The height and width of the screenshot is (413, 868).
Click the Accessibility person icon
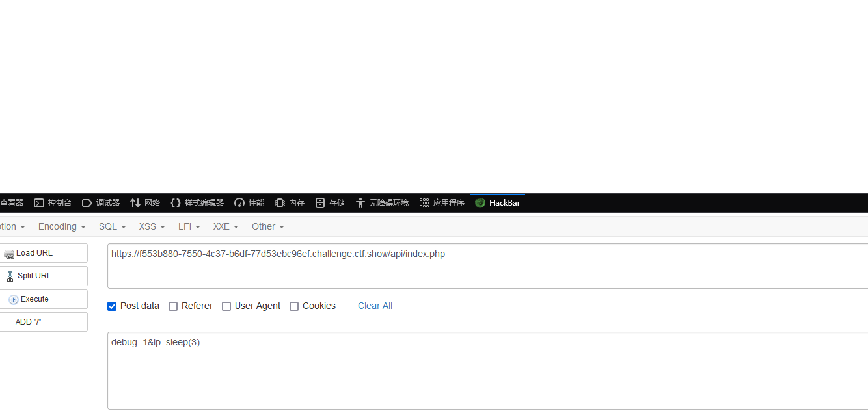click(360, 203)
